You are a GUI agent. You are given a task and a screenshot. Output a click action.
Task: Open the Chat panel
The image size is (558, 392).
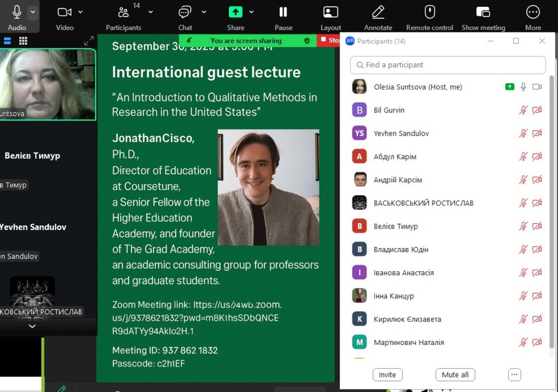coord(185,12)
